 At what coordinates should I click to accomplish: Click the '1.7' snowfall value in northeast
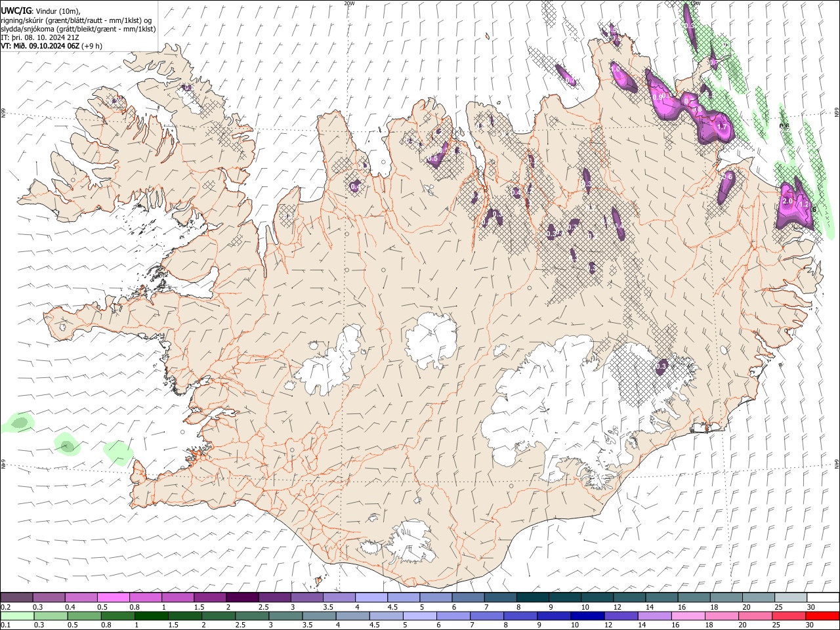click(723, 127)
